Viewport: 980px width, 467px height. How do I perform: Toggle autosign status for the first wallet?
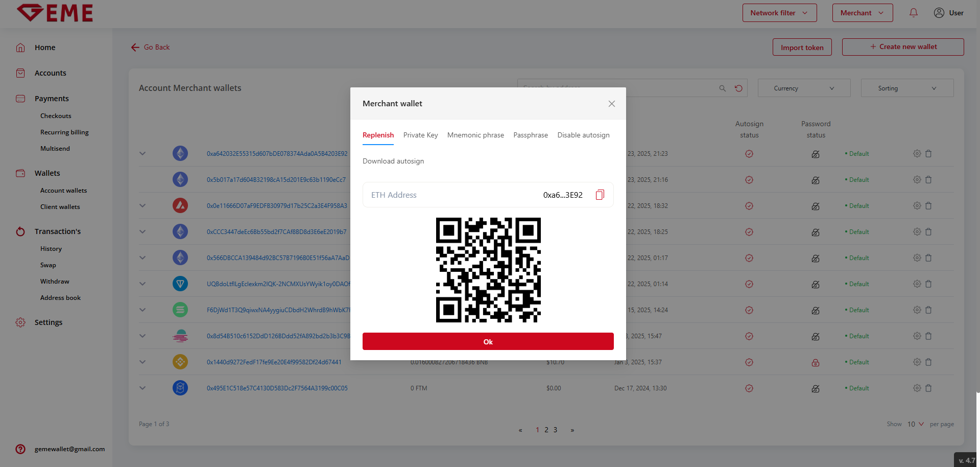tap(749, 154)
